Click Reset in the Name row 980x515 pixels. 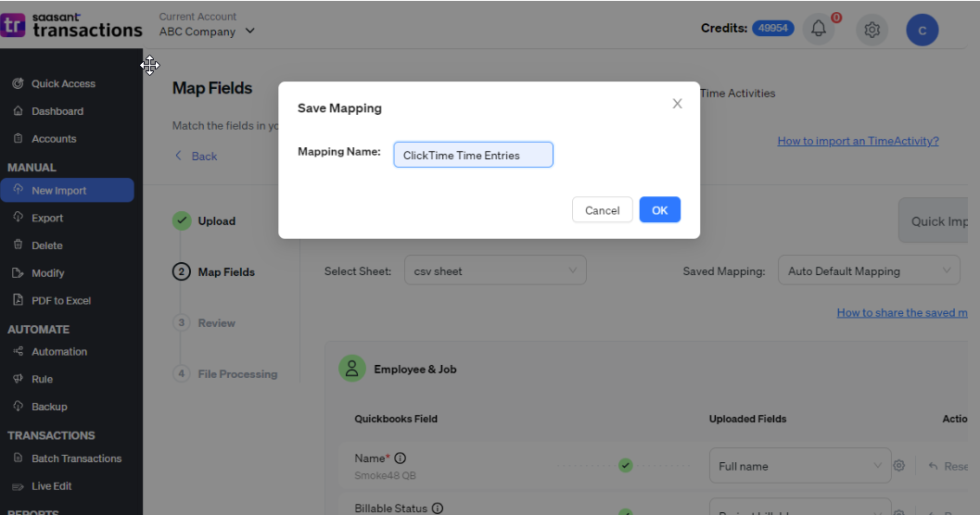(948, 466)
